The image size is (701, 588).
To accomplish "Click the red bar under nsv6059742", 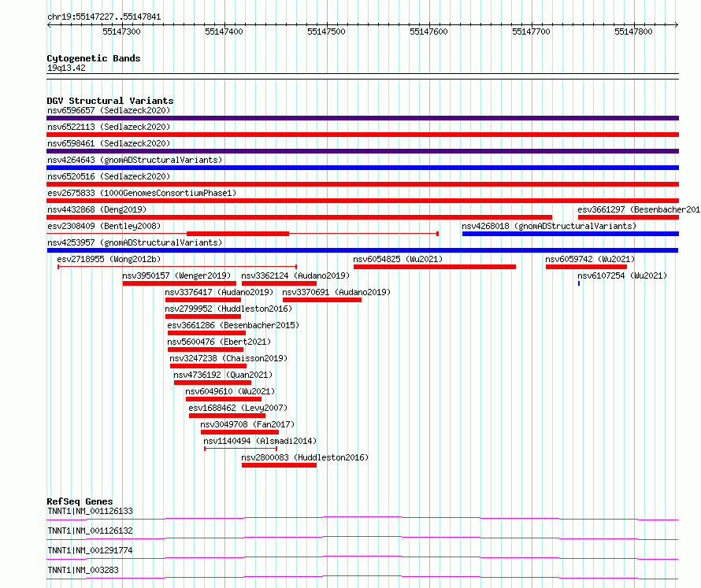I will pos(586,267).
